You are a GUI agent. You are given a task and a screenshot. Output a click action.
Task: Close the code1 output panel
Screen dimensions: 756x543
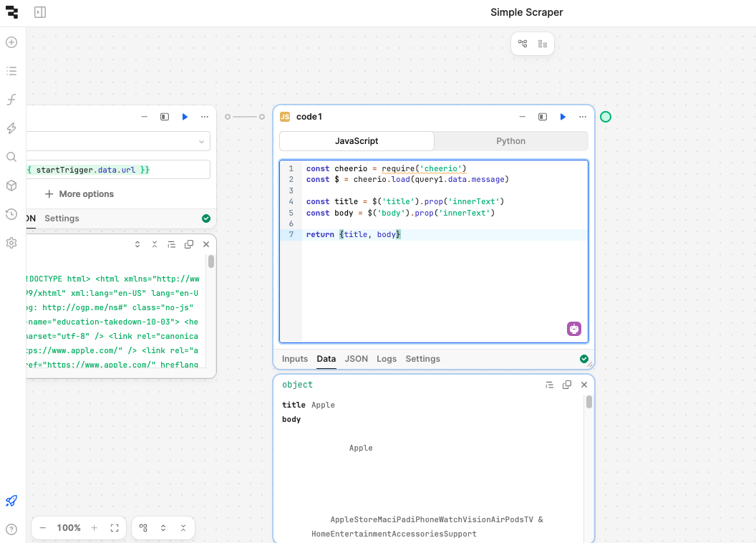pos(584,385)
